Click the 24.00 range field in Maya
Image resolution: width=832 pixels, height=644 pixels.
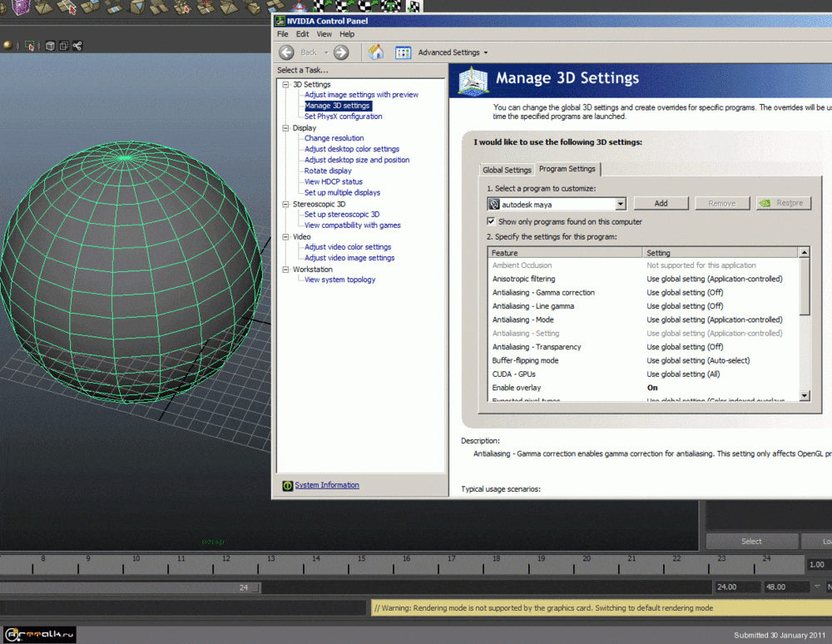[x=736, y=587]
